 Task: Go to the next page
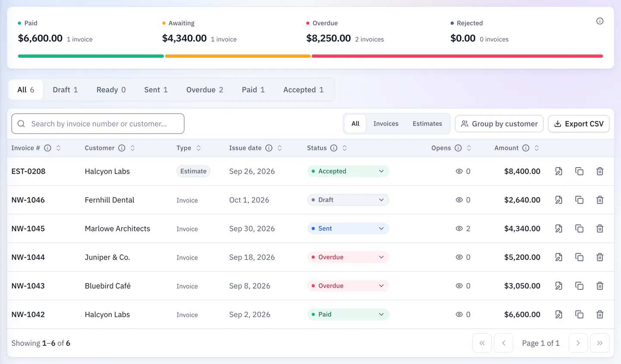click(x=578, y=343)
